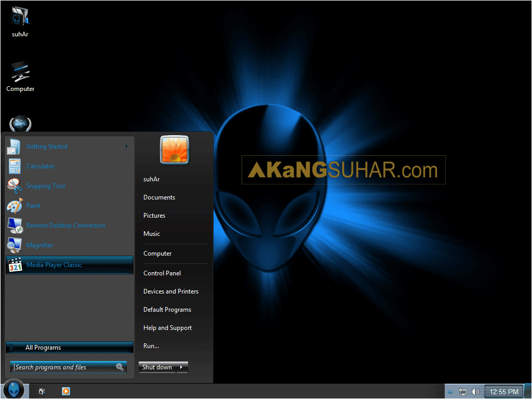Launch Paint from the program list
The width and height of the screenshot is (532, 399).
pos(33,206)
